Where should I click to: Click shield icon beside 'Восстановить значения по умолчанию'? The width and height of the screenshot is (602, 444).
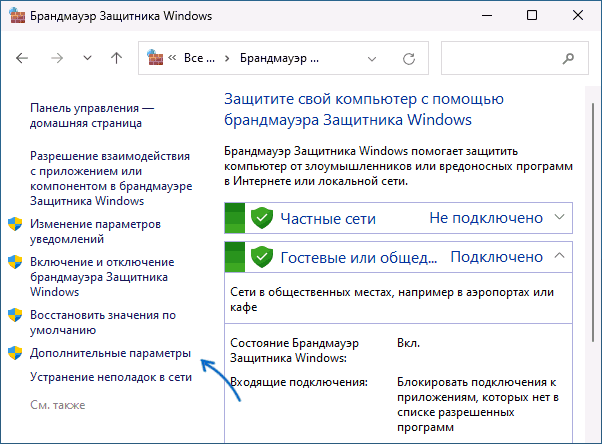[x=15, y=315]
